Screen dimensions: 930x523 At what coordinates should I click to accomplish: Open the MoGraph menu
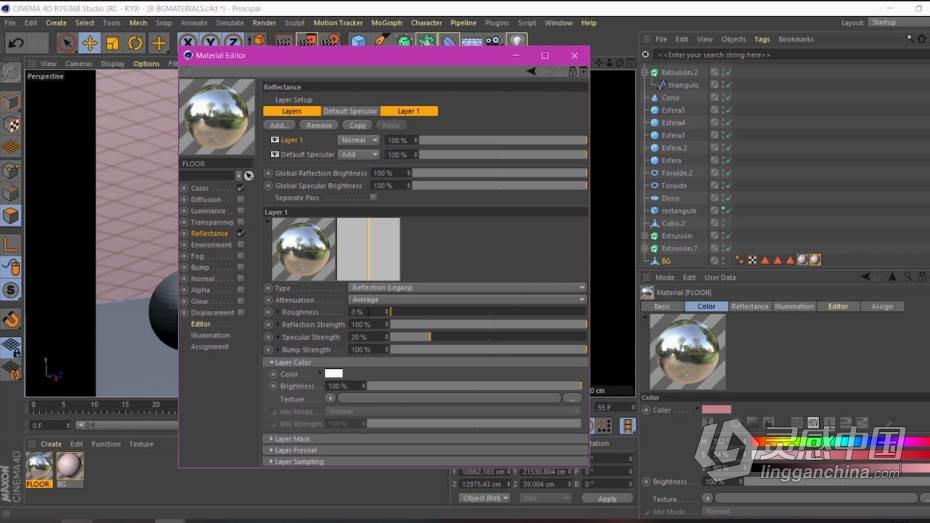(x=387, y=23)
